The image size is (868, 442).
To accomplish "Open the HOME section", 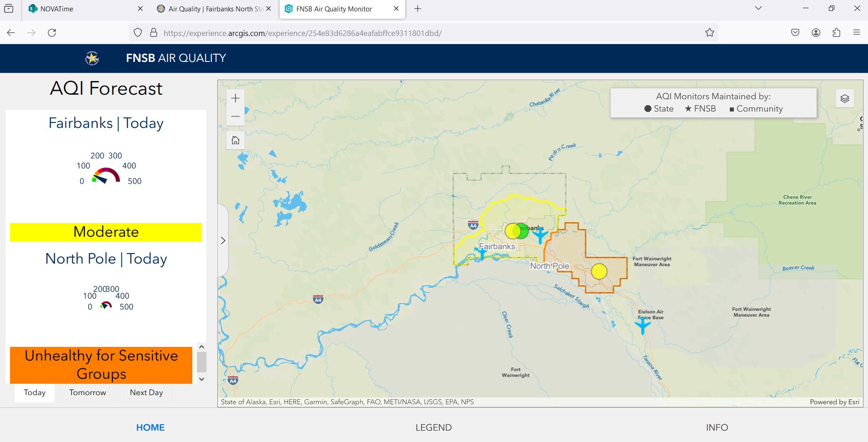I will click(x=151, y=427).
